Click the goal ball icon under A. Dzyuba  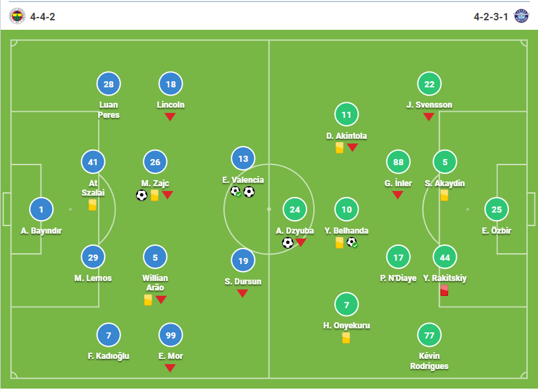tap(288, 242)
